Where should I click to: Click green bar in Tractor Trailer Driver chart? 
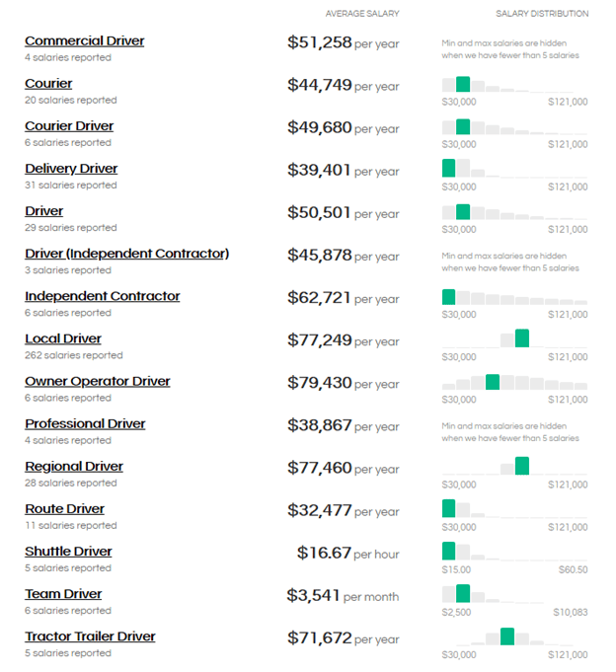click(507, 636)
